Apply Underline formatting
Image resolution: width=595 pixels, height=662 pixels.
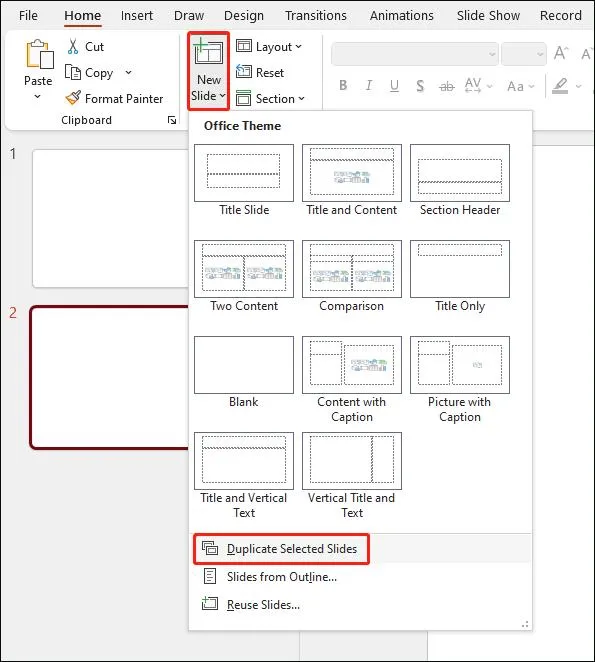click(x=394, y=86)
